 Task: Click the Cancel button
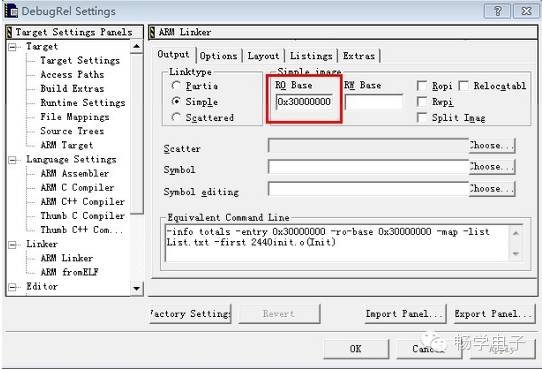pos(429,349)
